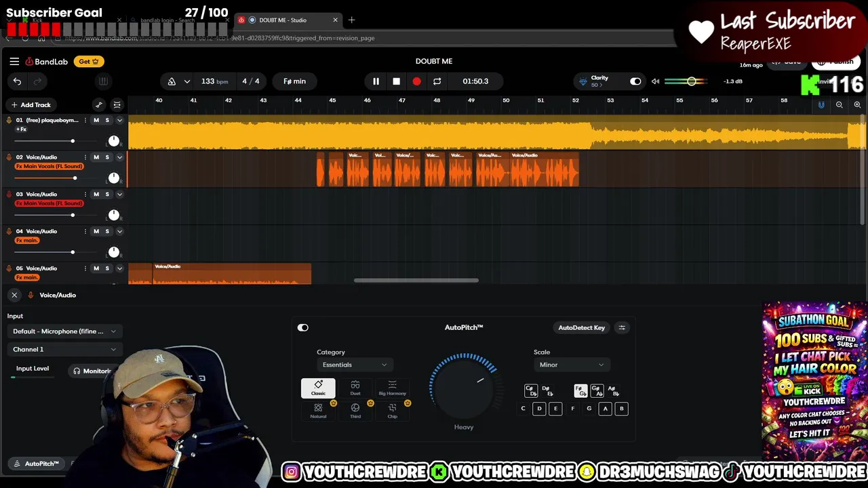Open the BandLab hamburger menu

[x=14, y=61]
